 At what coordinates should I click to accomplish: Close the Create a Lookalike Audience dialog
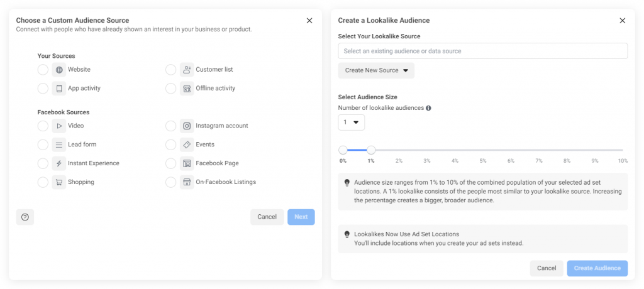(x=622, y=21)
